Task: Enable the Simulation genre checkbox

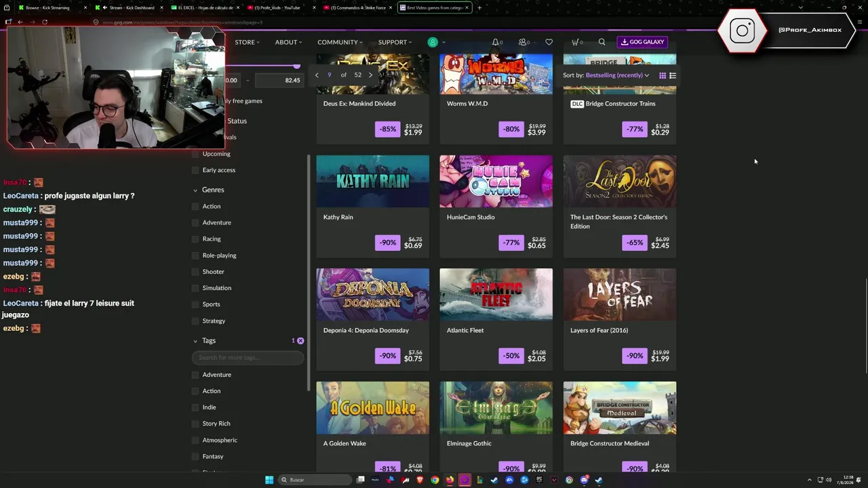Action: pos(195,288)
